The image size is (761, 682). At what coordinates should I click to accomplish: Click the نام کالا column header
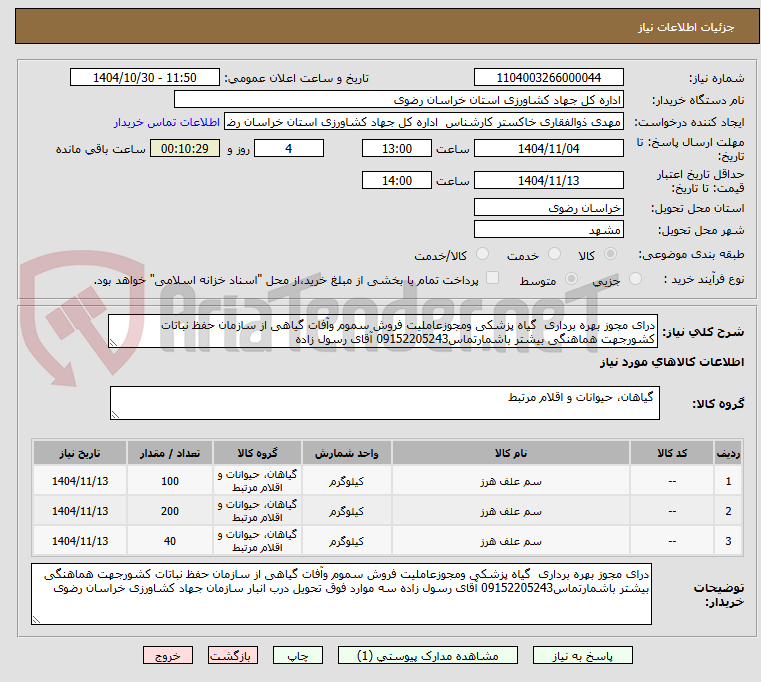(x=511, y=453)
